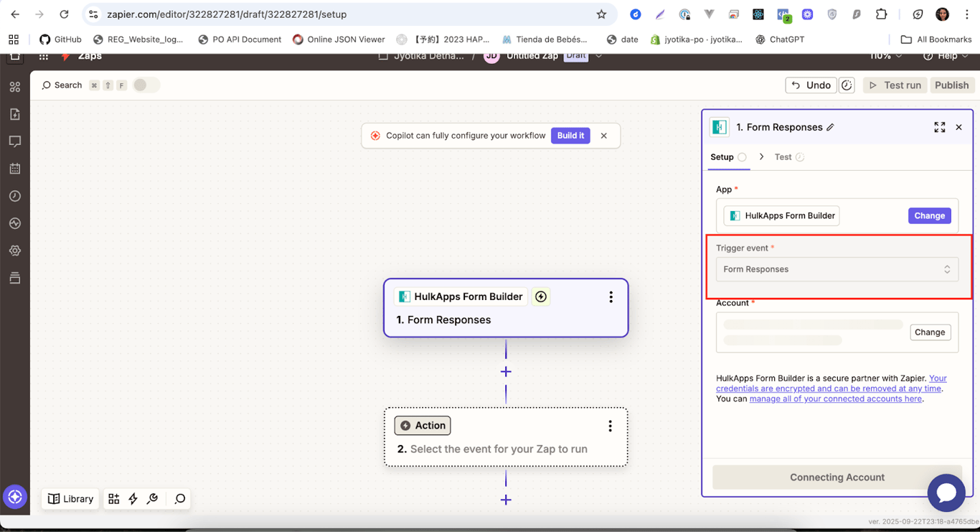Open the notes speech-bubble icon in left sidebar
Viewport: 980px width, 532px height.
tap(15, 141)
